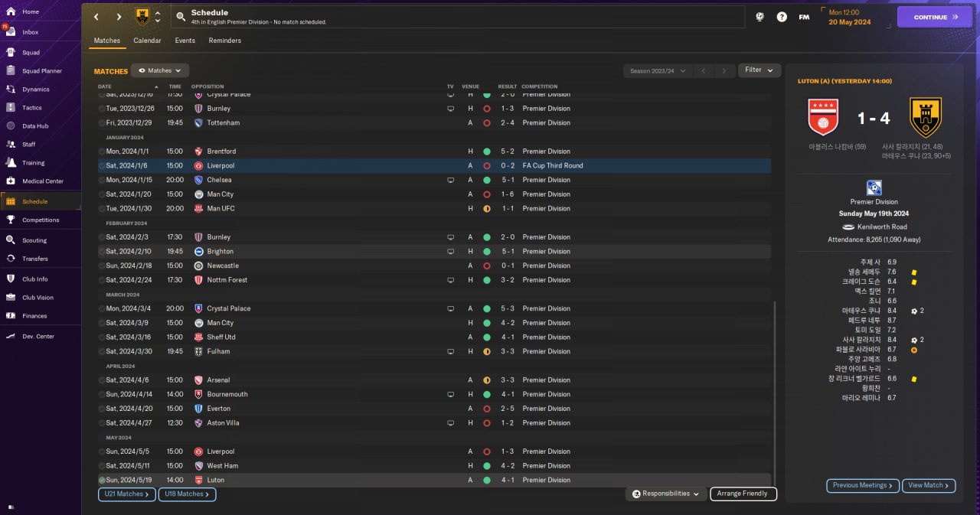
Task: Switch to the Calendar tab
Action: tap(147, 41)
